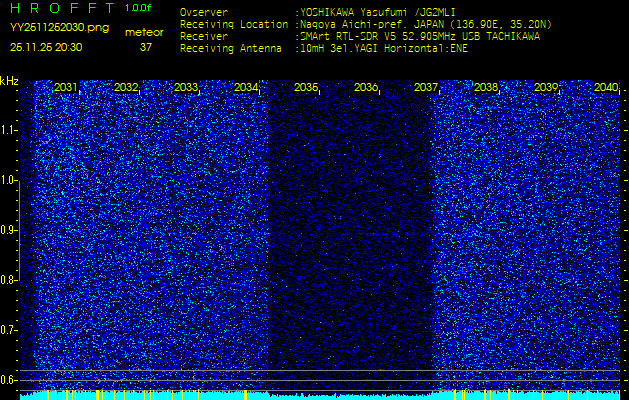Click the 2033 time marker
Screen dimensions: 629x400
tap(186, 87)
